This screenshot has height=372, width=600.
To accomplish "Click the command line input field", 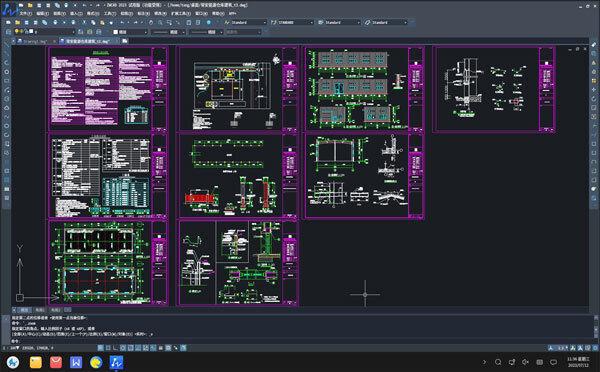I will point(302,340).
